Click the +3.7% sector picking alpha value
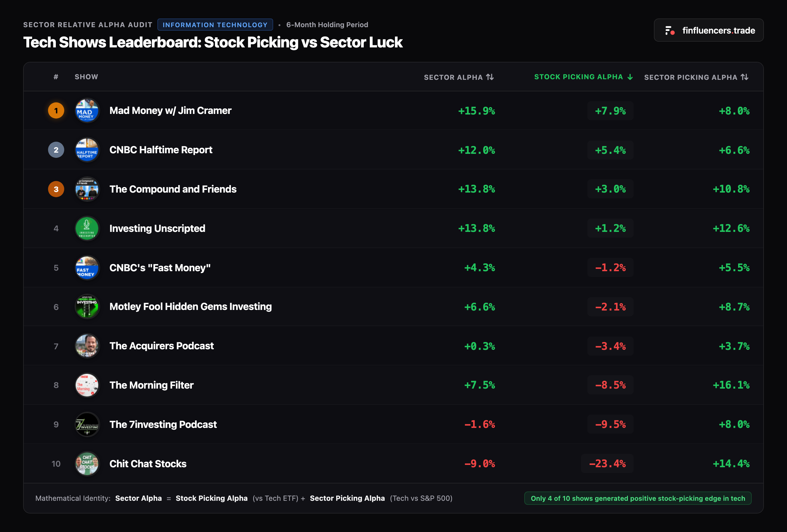Image resolution: width=787 pixels, height=532 pixels. 734,346
